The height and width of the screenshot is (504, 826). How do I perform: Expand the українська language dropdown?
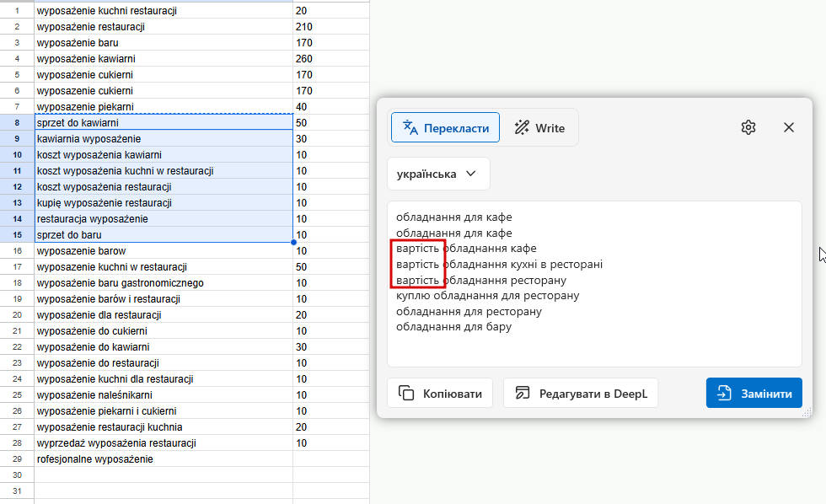pyautogui.click(x=437, y=174)
